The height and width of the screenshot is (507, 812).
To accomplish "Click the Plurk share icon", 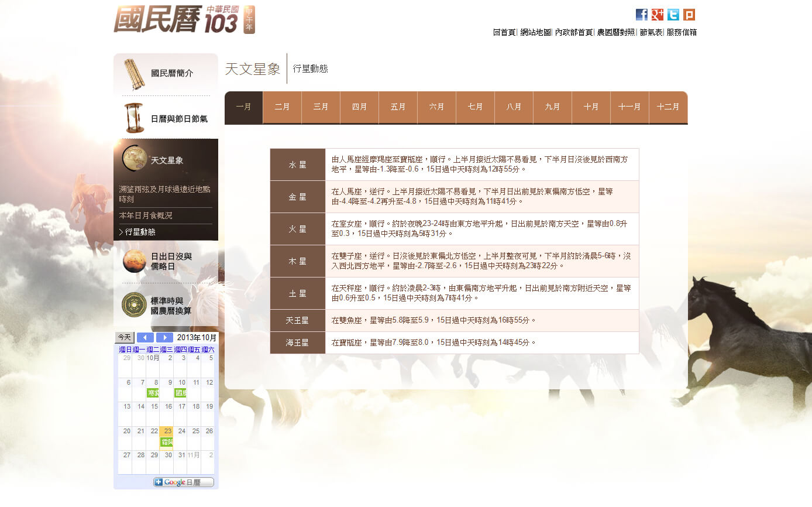I will [x=689, y=15].
